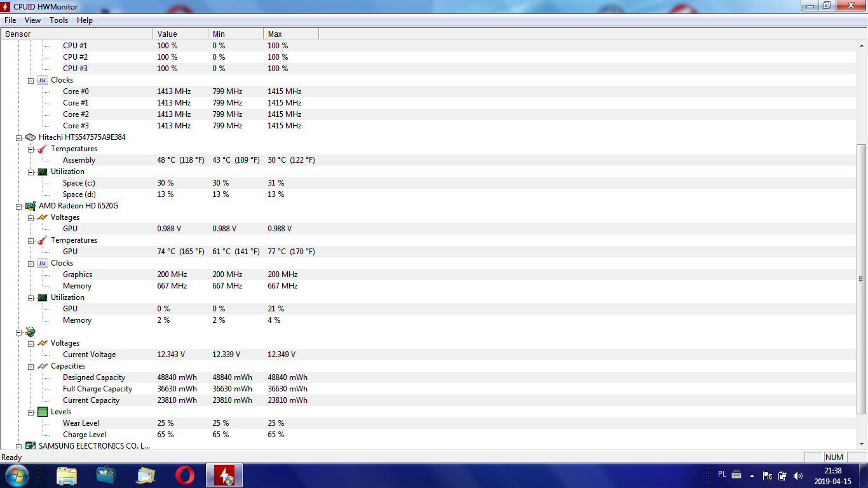Click the green Levels icon
Viewport: 868px width, 488px height.
coord(43,412)
